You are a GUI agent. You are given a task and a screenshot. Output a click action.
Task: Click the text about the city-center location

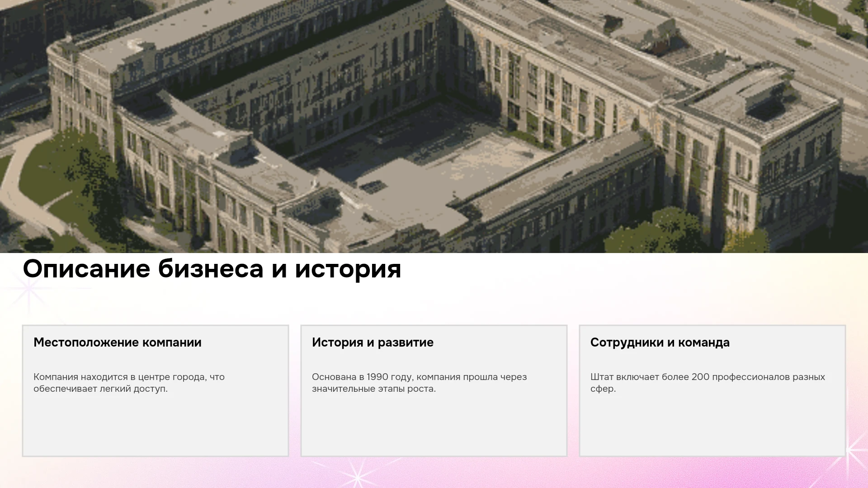(129, 383)
